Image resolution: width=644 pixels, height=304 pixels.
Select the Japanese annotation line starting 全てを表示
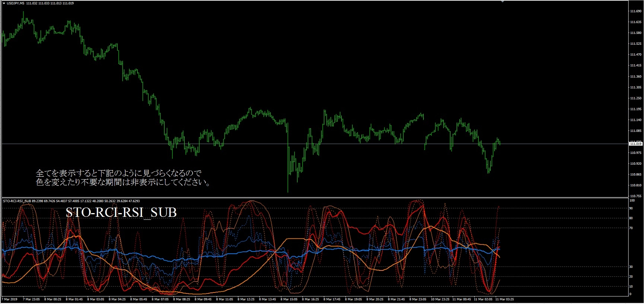tap(119, 173)
